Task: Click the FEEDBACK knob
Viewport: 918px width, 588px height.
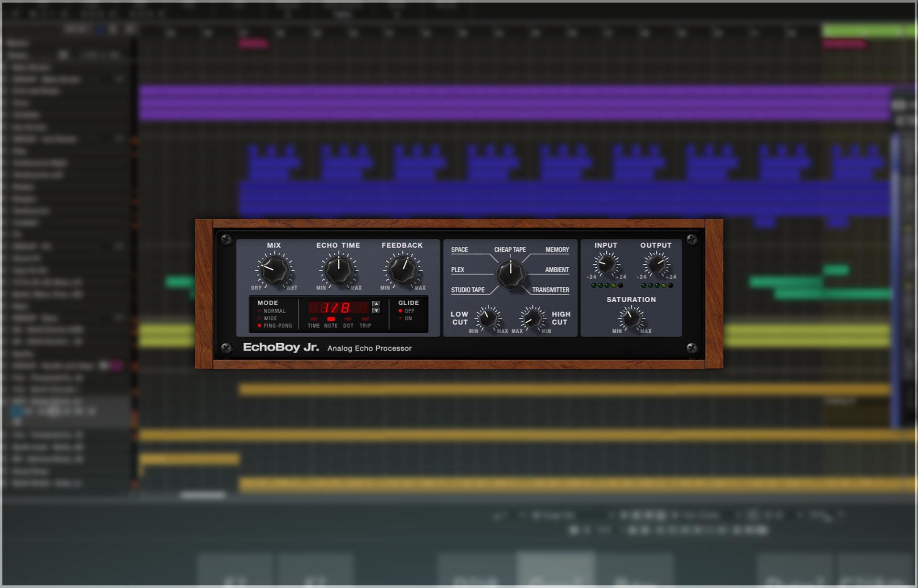Action: [x=403, y=270]
